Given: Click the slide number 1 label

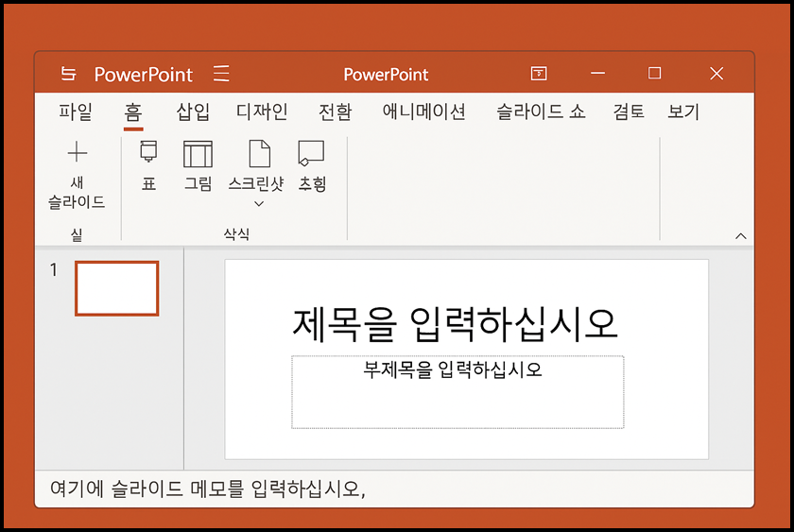Looking at the screenshot, I should tap(54, 270).
